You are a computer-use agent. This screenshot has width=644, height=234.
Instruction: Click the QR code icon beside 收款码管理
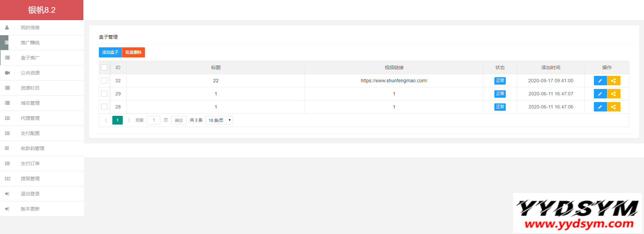point(7,148)
